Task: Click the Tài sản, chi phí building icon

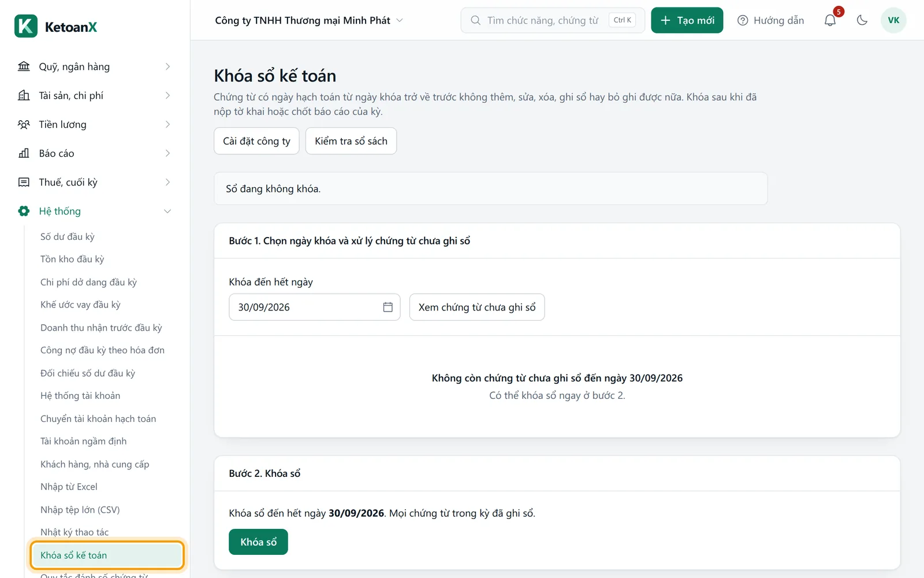Action: pyautogui.click(x=24, y=95)
